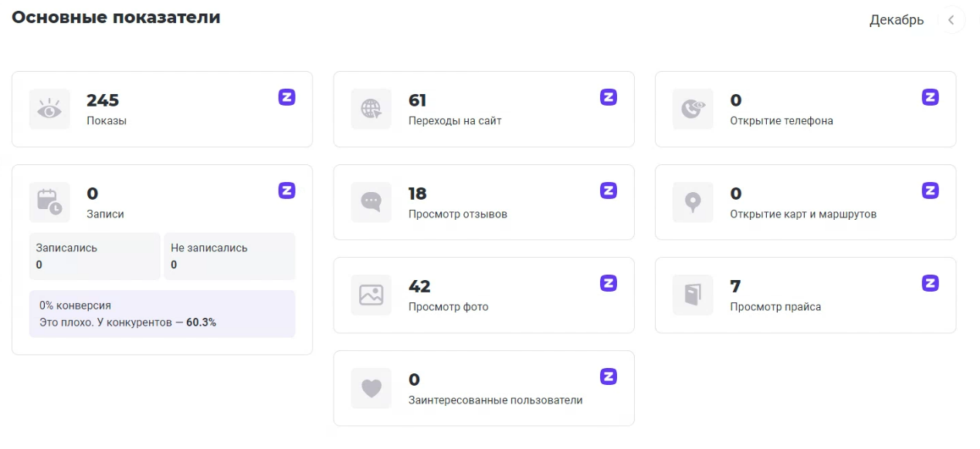Select the Не записались block
Screen dimensions: 980x449
click(229, 256)
